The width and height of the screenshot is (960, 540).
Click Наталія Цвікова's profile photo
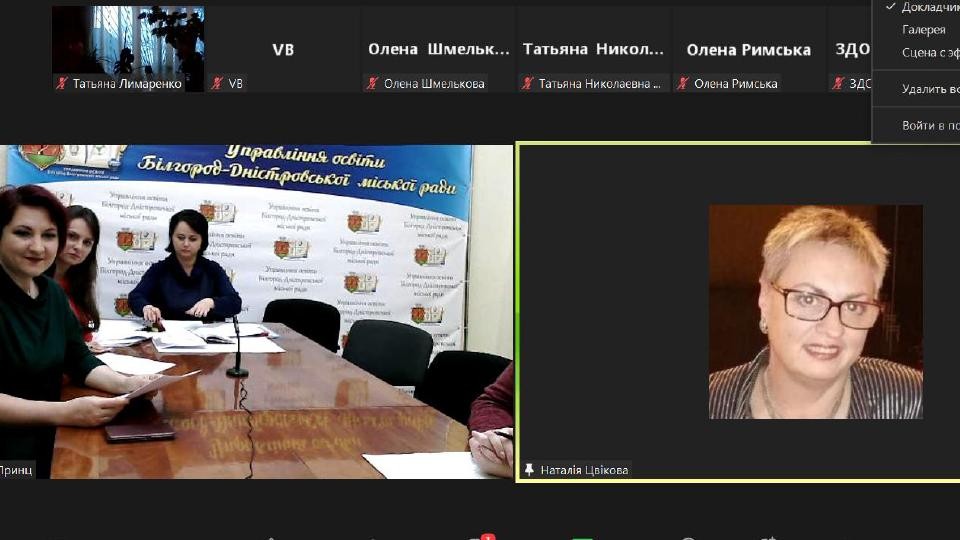pyautogui.click(x=815, y=311)
